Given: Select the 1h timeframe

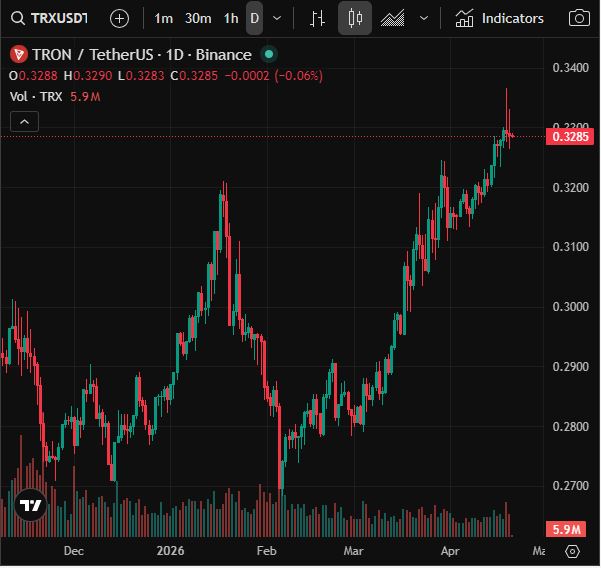Looking at the screenshot, I should (x=231, y=18).
